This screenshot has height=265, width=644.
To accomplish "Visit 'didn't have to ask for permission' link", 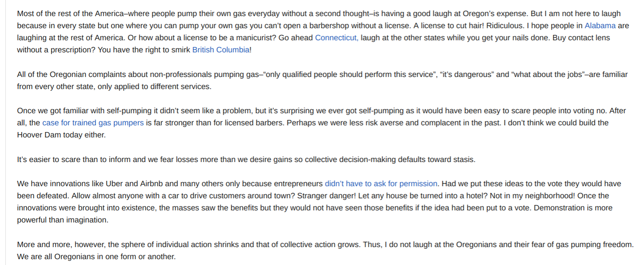I will (x=380, y=184).
